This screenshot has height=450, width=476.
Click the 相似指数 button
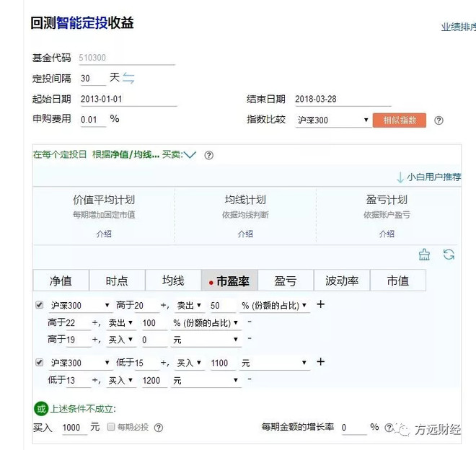[x=400, y=120]
